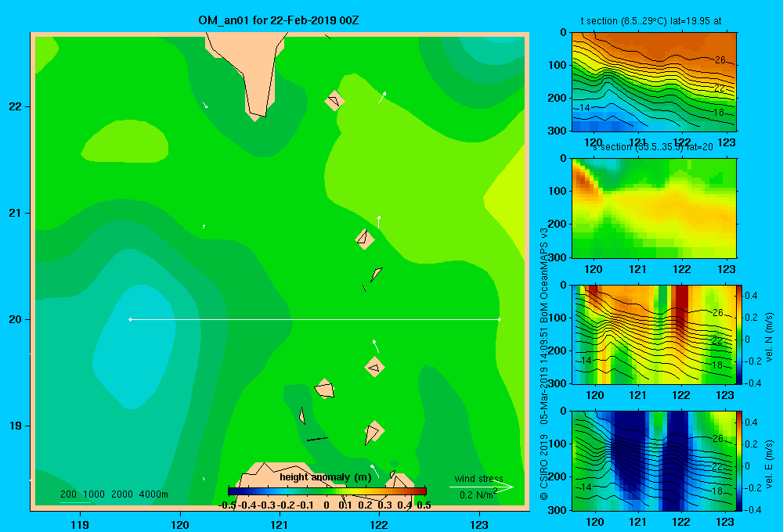Click the dark red northward velocity core near 122 in vel. N

(680, 307)
